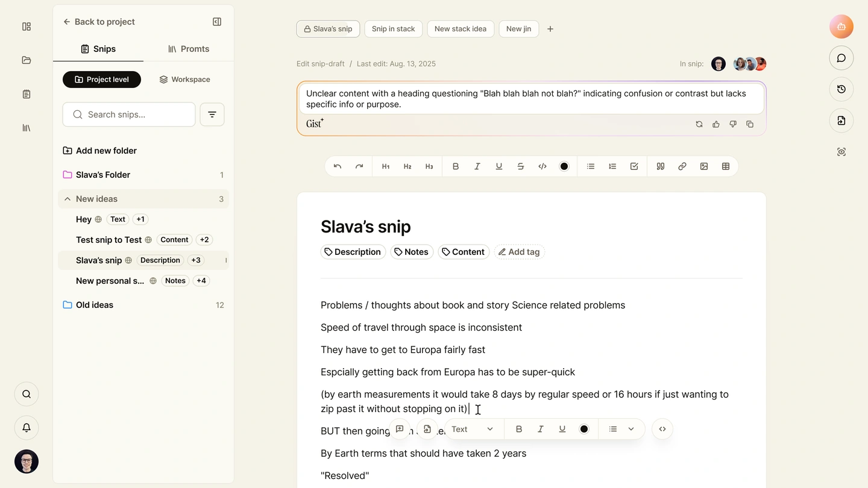Give the Gist summary a thumbs up
Screen dimensions: 868x488
[x=716, y=124]
